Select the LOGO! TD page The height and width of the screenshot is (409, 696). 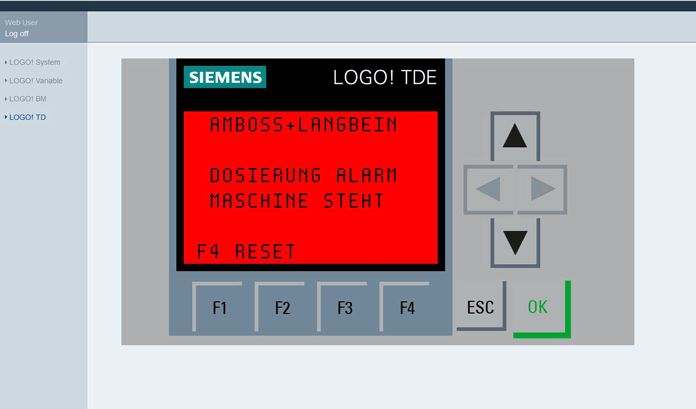tap(27, 117)
